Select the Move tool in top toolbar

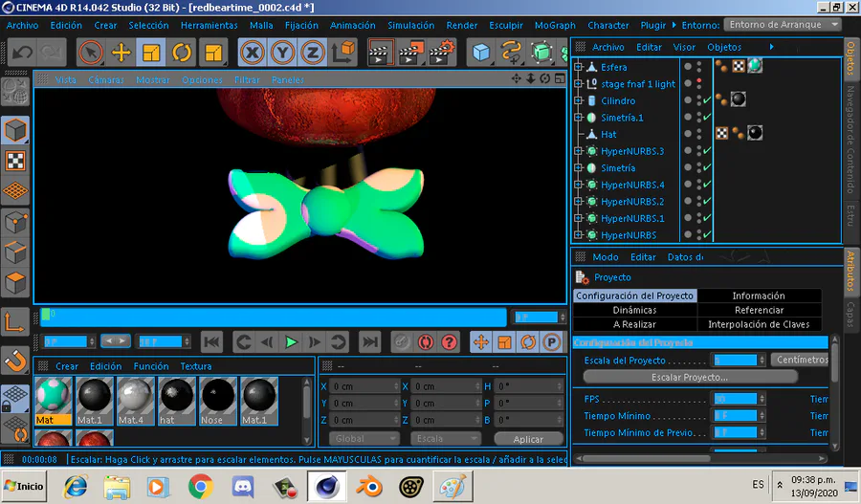[x=121, y=53]
